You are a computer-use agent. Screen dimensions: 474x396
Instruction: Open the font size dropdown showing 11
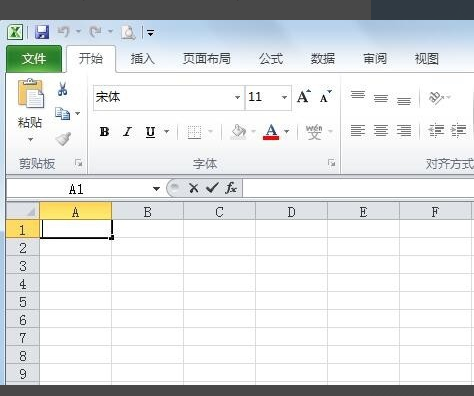[x=284, y=97]
